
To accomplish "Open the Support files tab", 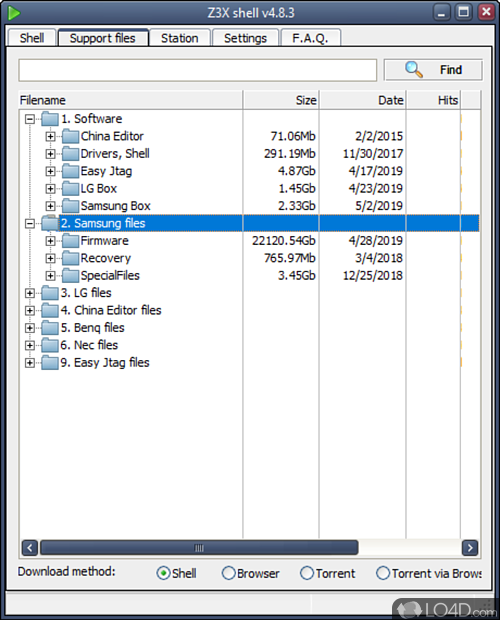I will click(x=103, y=38).
